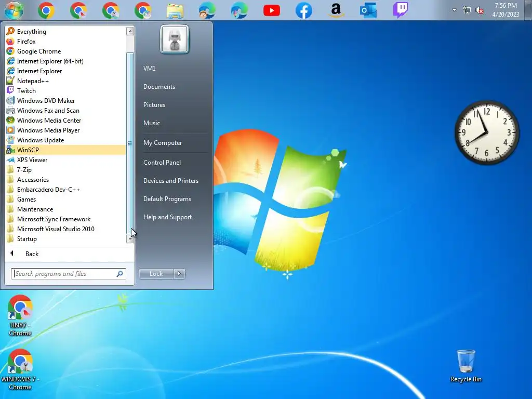Open the YouTube taskbar icon
532x399 pixels.
pos(271,10)
